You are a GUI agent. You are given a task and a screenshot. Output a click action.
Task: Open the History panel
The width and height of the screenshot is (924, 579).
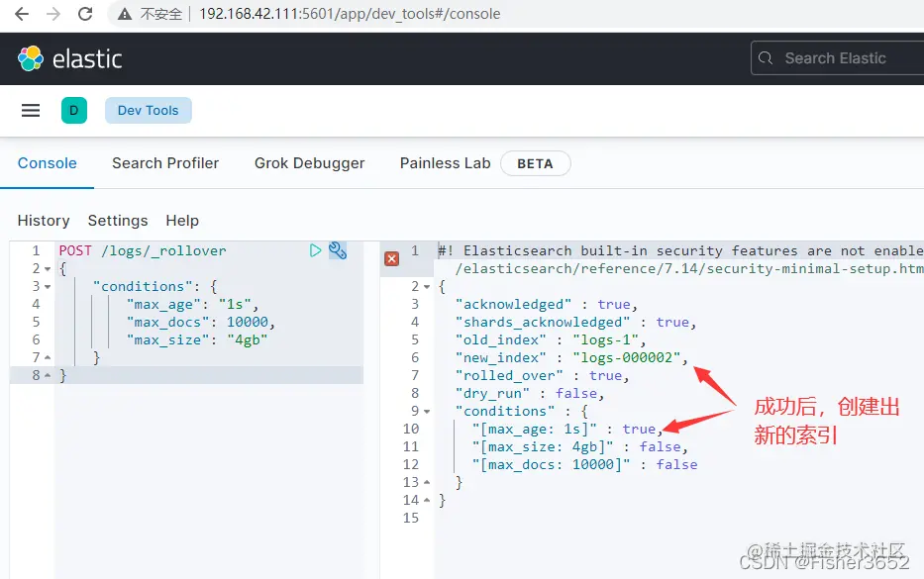[44, 221]
